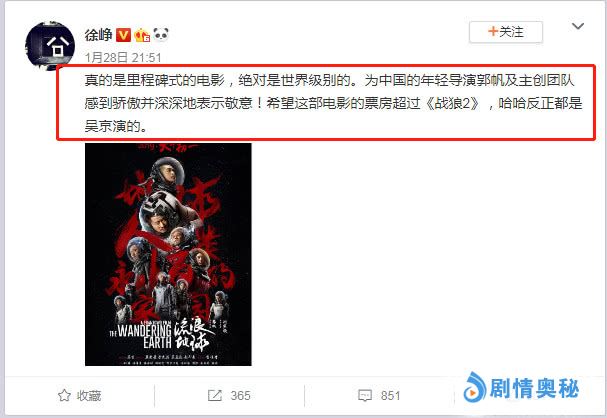Click the Wandering Earth title on poster
This screenshot has height=418, width=607.
(x=140, y=336)
